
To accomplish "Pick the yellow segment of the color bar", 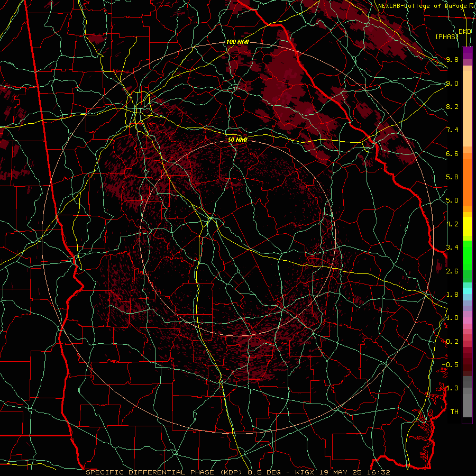I will (x=467, y=226).
